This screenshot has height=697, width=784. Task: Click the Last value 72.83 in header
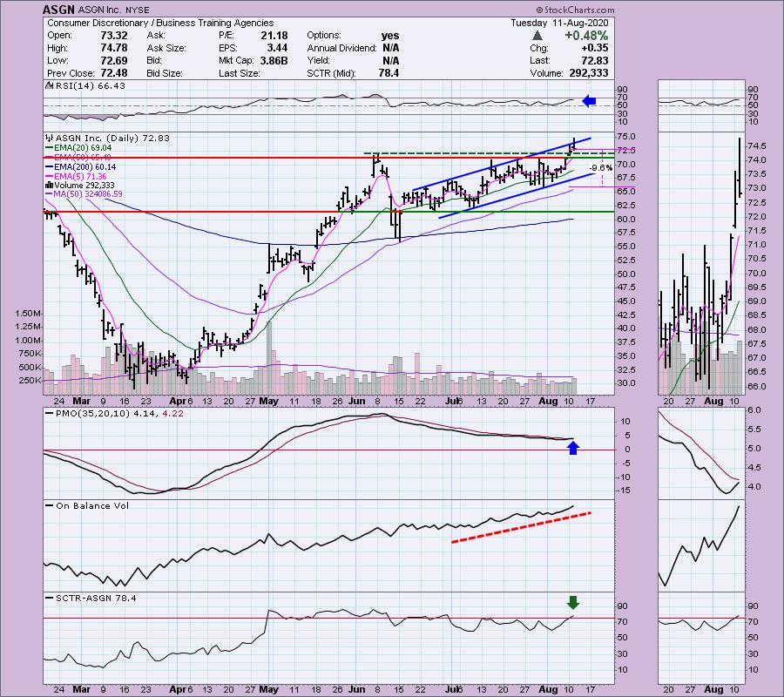pos(595,60)
